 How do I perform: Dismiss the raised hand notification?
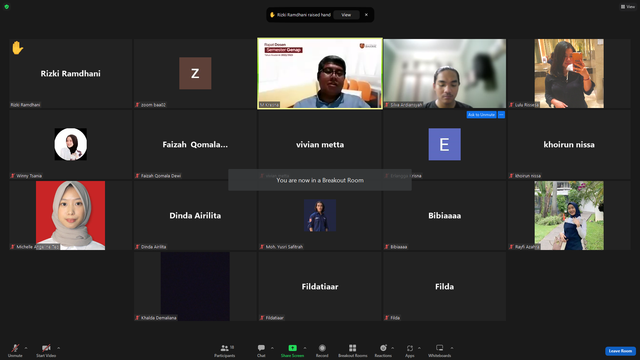pos(366,15)
